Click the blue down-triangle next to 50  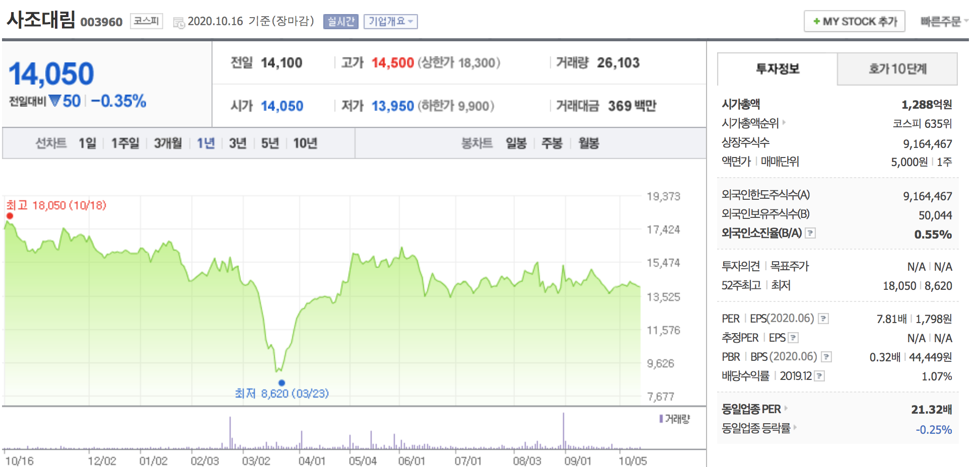pos(55,101)
